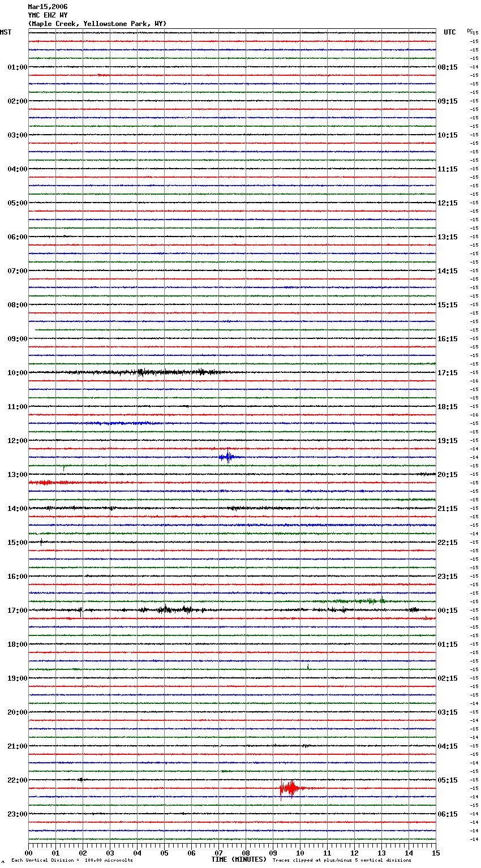Select the 10:00 MST row label
The height and width of the screenshot is (868, 481).
pos(18,373)
